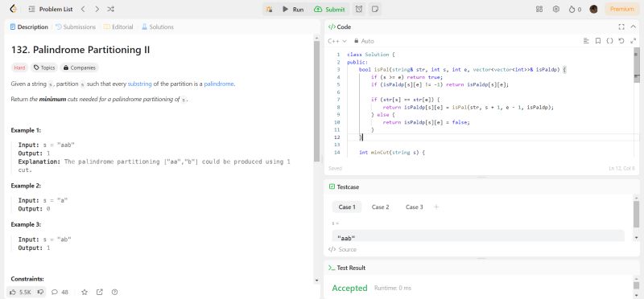
Task: Like the problem thumbs-up 5.5K
Action: click(x=20, y=292)
